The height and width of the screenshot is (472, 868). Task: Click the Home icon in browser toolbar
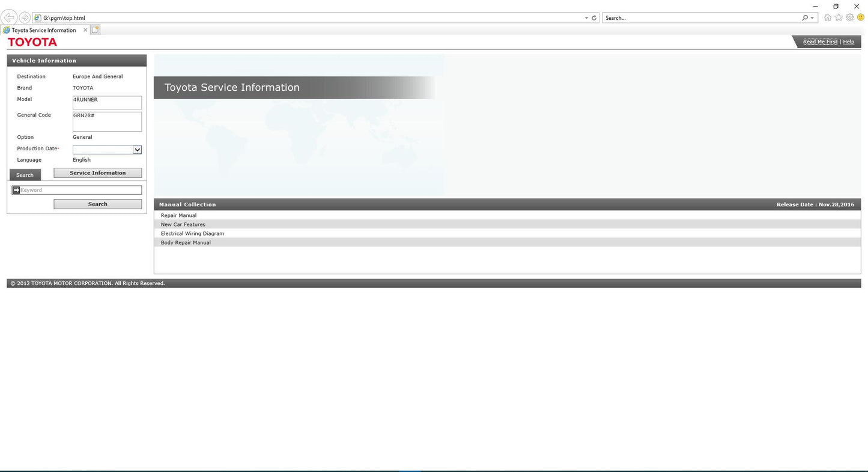pyautogui.click(x=828, y=18)
